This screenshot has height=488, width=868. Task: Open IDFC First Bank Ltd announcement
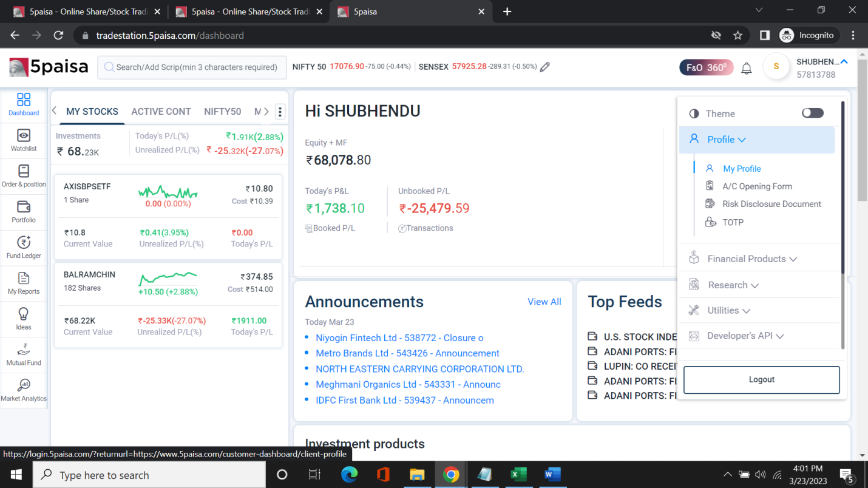405,400
